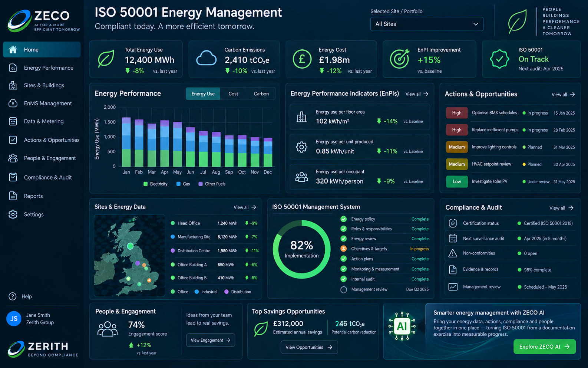Click the JS user avatar
This screenshot has width=588, height=368.
(x=14, y=319)
